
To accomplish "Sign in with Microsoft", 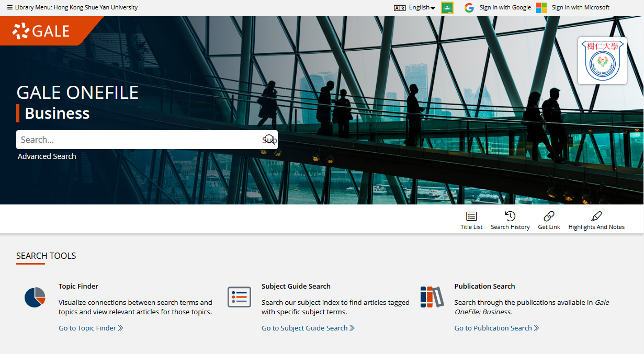I will click(x=573, y=8).
